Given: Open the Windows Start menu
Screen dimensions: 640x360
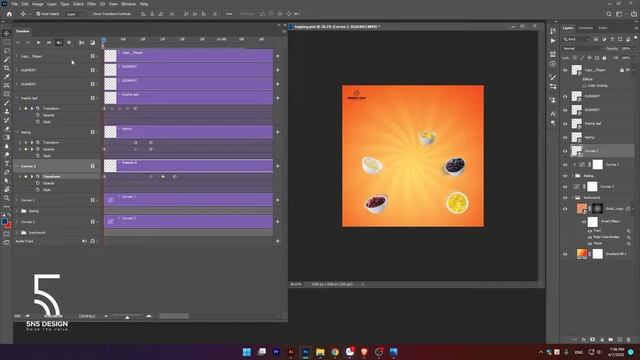Looking at the screenshot, I should [247, 352].
